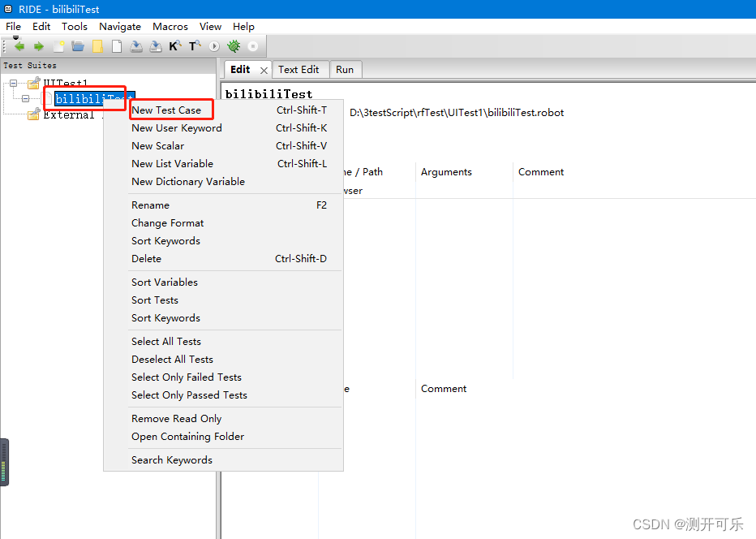The image size is (756, 539).
Task: Click the blank page Open Resource icon
Action: tap(117, 46)
